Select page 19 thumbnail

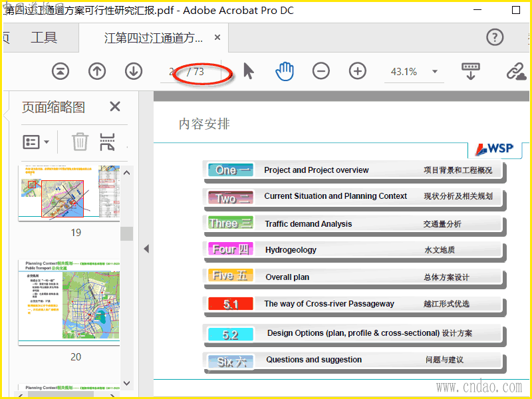[x=69, y=193]
